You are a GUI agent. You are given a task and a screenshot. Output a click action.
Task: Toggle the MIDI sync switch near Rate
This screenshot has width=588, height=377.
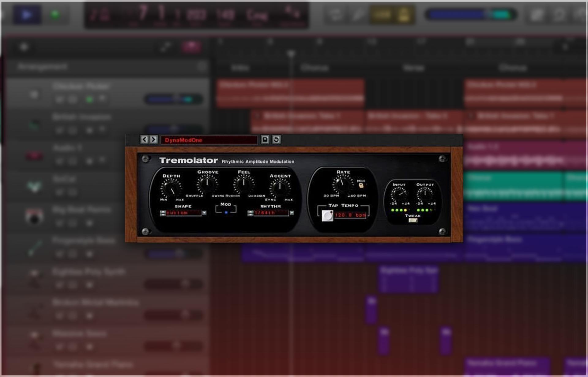(x=361, y=185)
